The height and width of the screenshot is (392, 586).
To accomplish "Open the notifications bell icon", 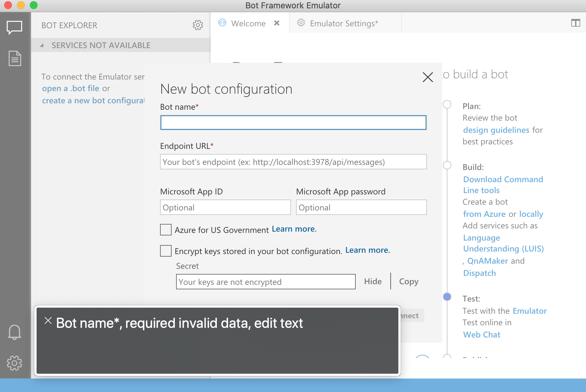I will click(14, 332).
